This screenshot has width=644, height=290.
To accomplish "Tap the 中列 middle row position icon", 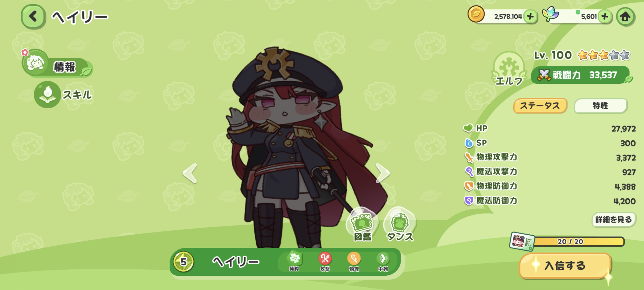I will coord(383,262).
